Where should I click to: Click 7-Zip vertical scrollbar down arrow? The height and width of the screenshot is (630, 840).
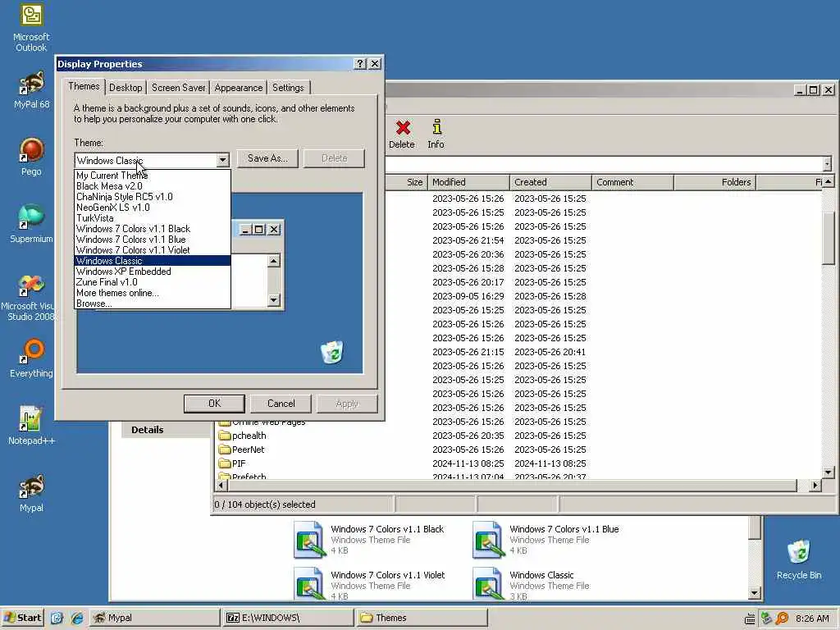[829, 472]
